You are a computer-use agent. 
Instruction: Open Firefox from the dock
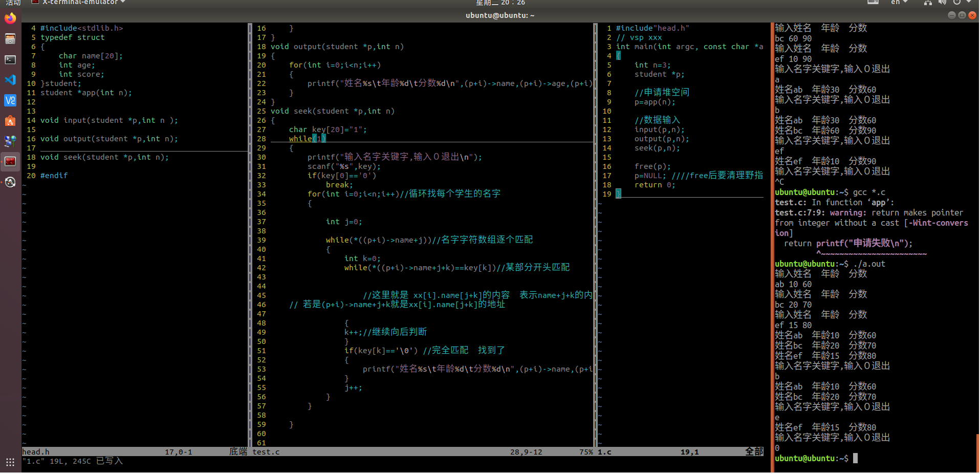pyautogui.click(x=10, y=18)
